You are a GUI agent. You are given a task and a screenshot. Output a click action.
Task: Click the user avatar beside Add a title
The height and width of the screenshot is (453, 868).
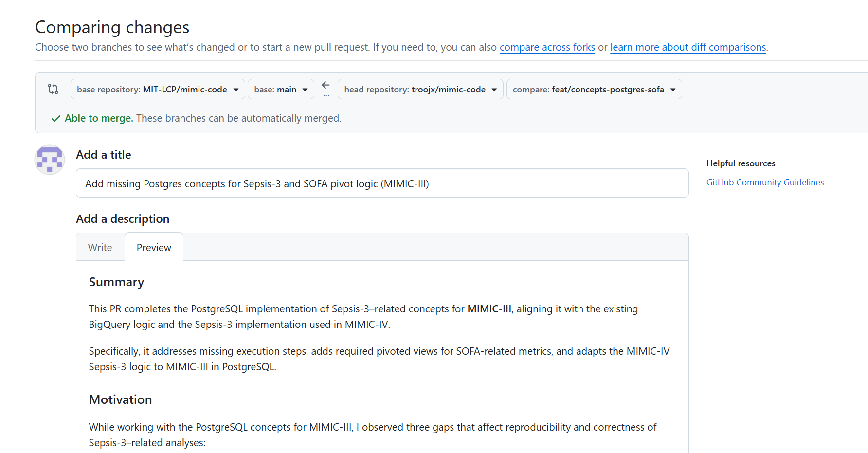pyautogui.click(x=50, y=159)
